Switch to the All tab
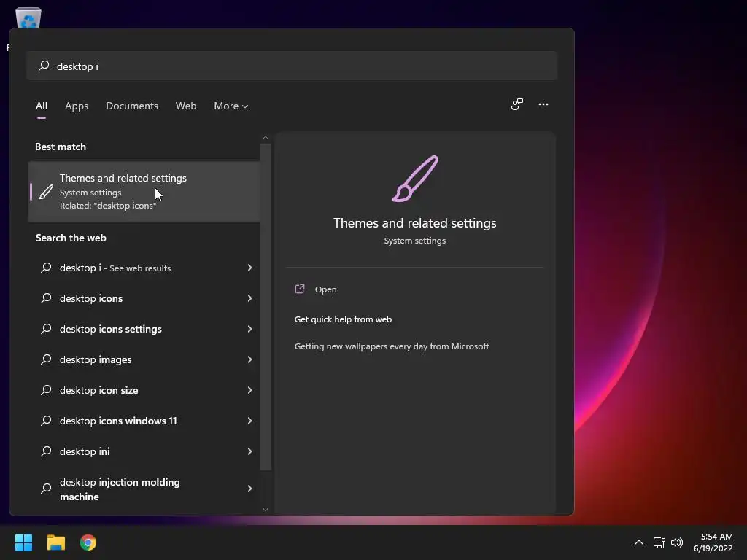 (x=42, y=106)
